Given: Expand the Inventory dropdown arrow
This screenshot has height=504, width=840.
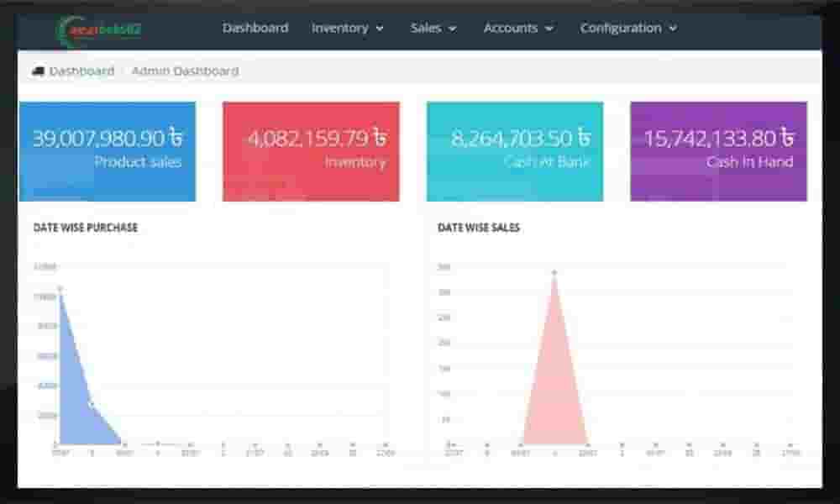Looking at the screenshot, I should coord(380,29).
